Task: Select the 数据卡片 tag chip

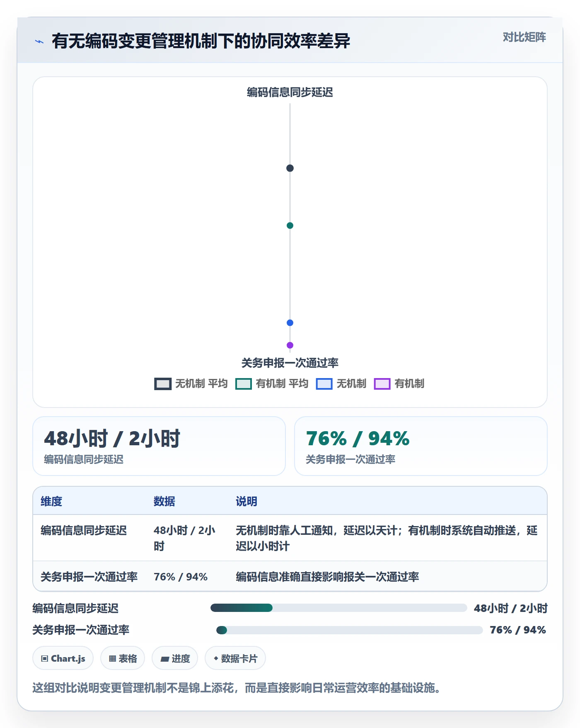Action: click(235, 658)
